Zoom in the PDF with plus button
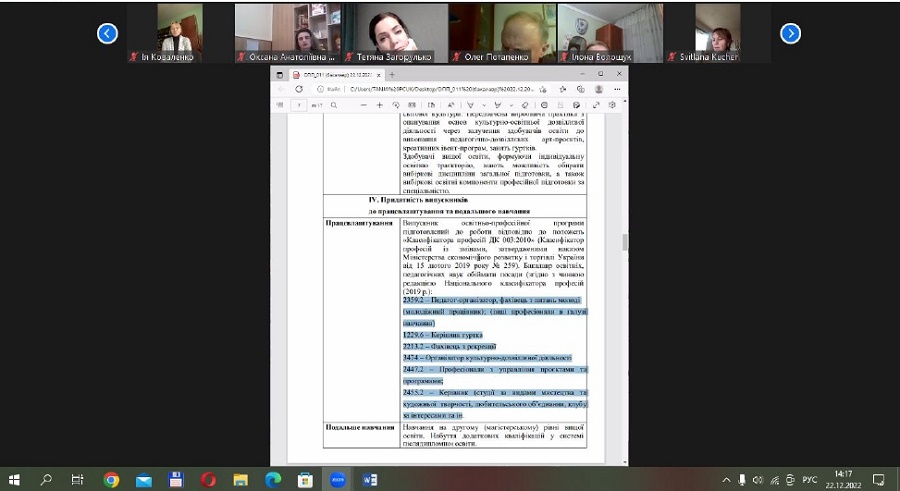This screenshot has height=491, width=900. 380,105
